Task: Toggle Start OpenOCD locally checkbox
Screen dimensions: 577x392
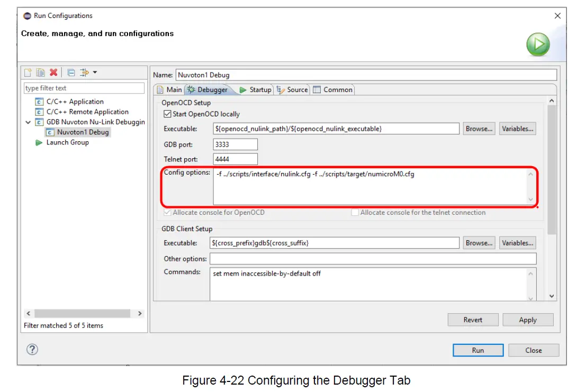Action: point(167,114)
